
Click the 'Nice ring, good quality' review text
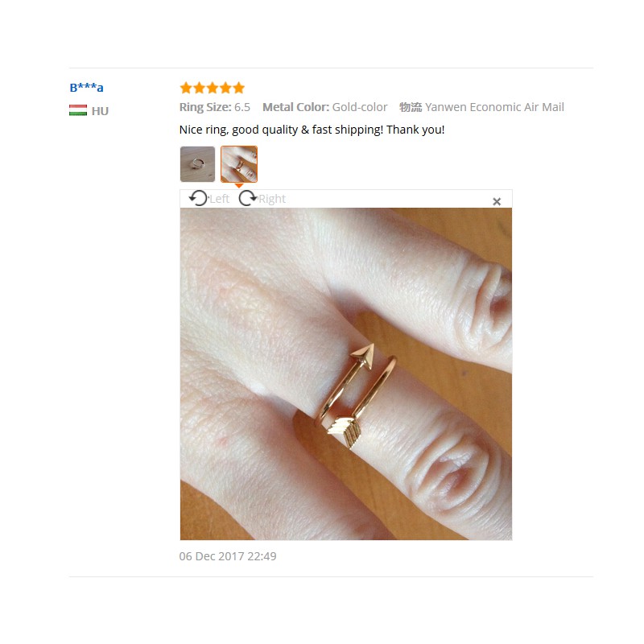click(312, 130)
